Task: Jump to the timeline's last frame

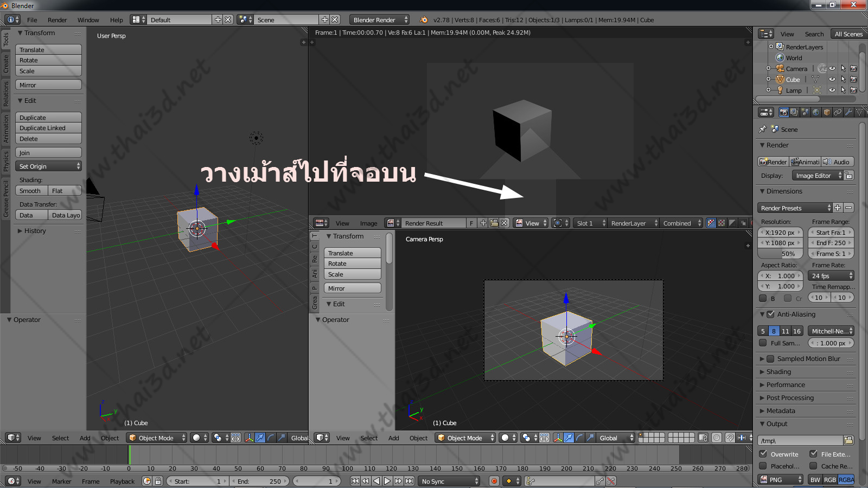Action: pyautogui.click(x=410, y=481)
